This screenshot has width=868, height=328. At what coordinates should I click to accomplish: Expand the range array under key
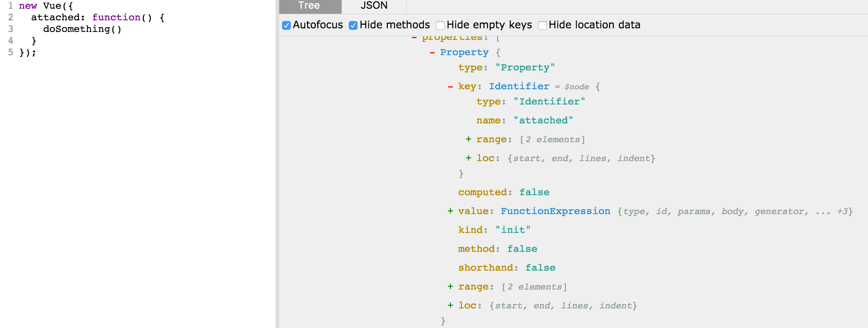pyautogui.click(x=468, y=139)
